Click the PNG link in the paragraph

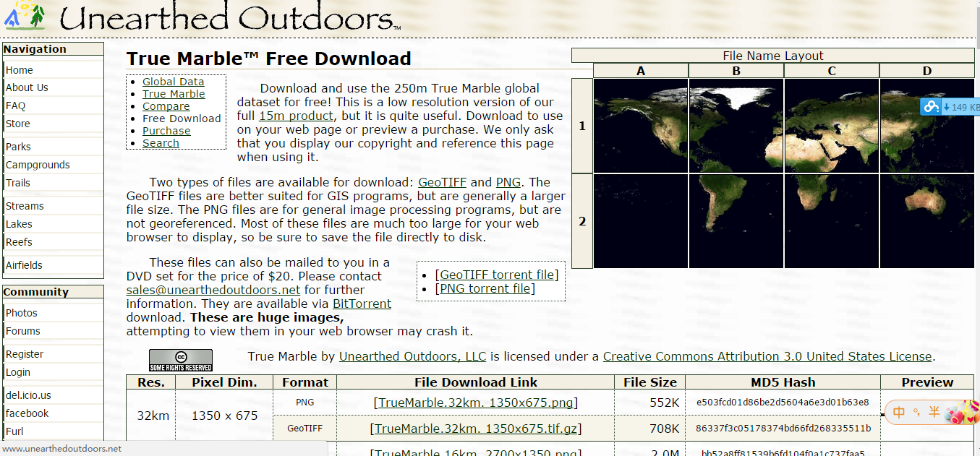(x=508, y=182)
